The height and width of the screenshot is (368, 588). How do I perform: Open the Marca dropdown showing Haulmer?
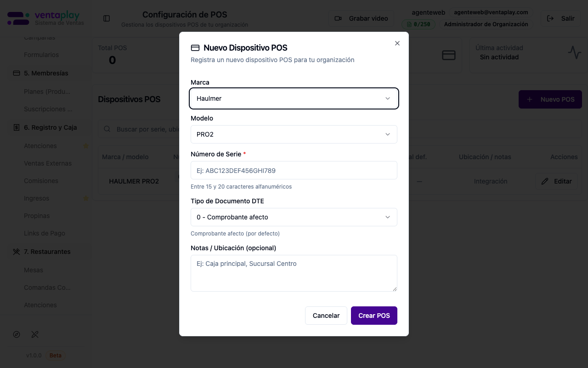click(x=294, y=98)
